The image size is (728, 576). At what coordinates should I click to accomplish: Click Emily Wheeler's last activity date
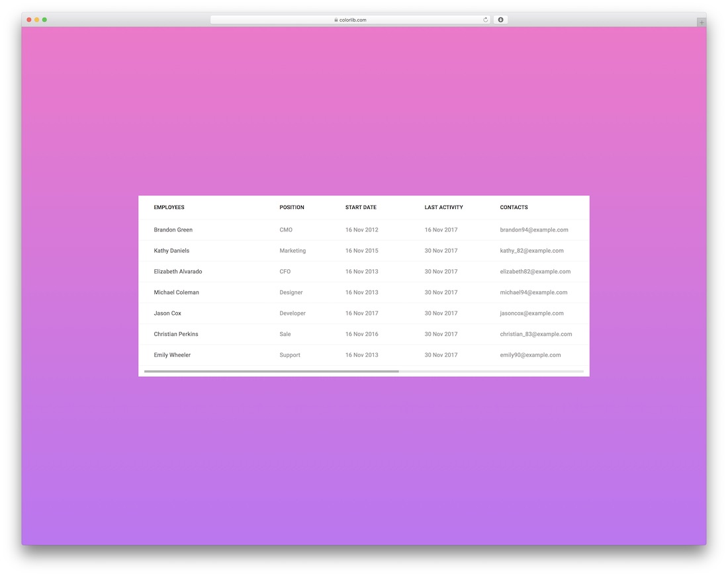(441, 355)
